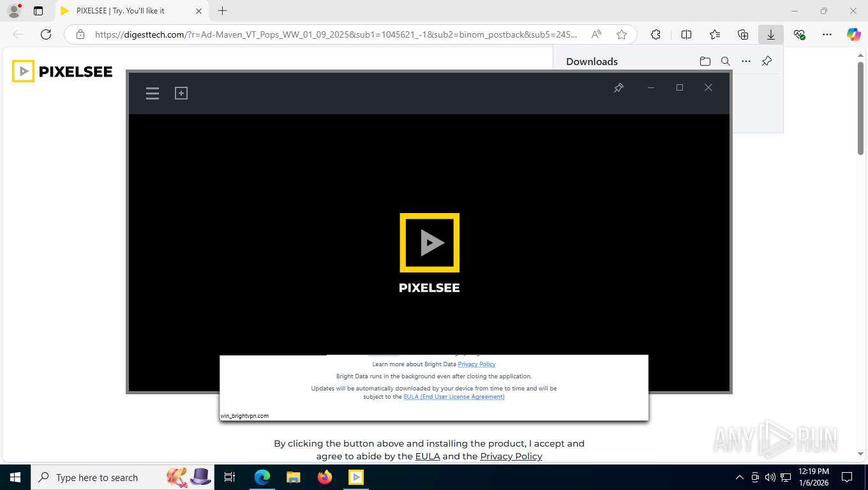Open a new browser tab

222,11
